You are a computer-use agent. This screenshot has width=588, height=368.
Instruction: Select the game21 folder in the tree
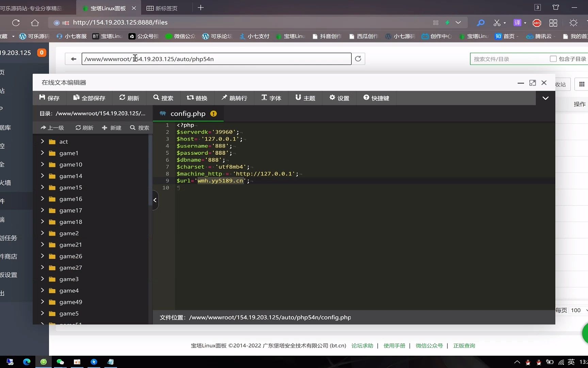[70, 245]
